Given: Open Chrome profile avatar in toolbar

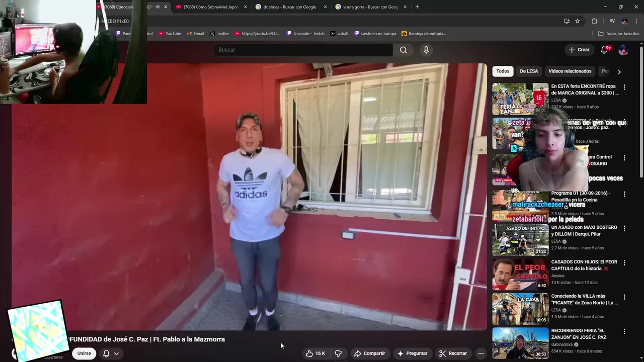Looking at the screenshot, I should click(x=624, y=21).
